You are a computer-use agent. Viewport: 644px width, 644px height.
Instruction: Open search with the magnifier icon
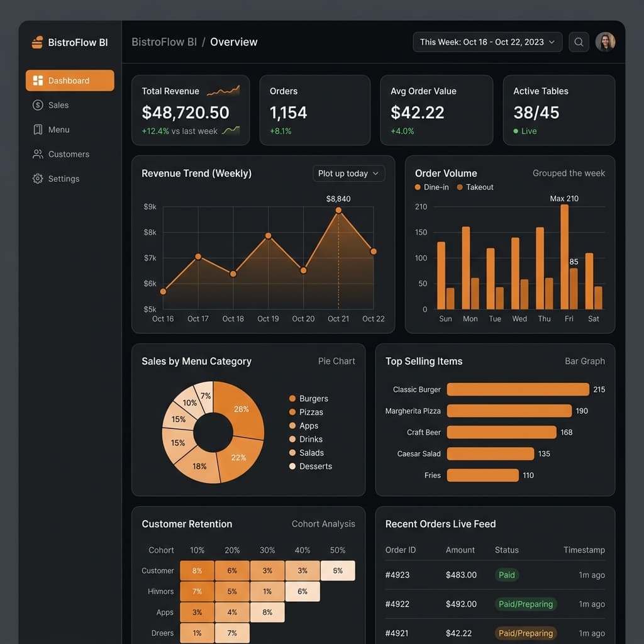(579, 42)
